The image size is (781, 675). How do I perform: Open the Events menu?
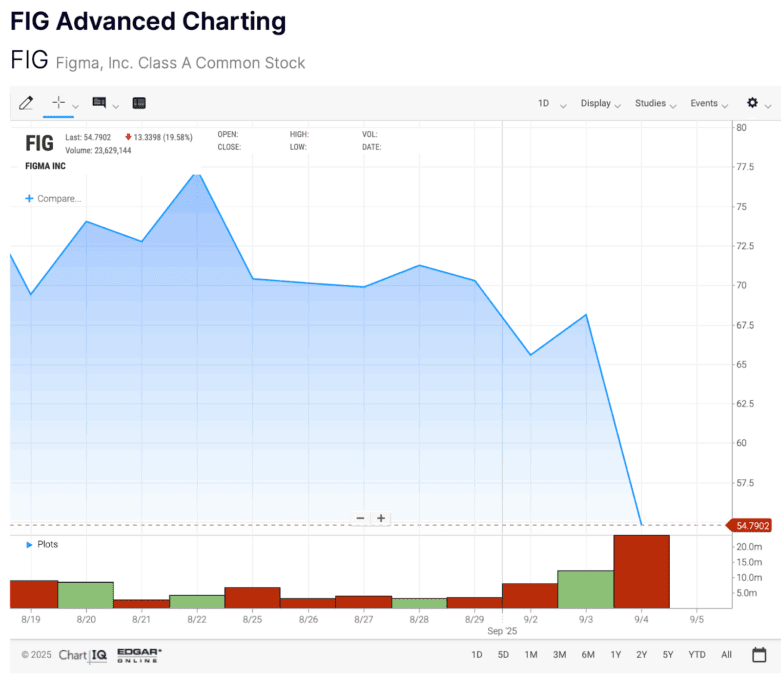pos(709,103)
